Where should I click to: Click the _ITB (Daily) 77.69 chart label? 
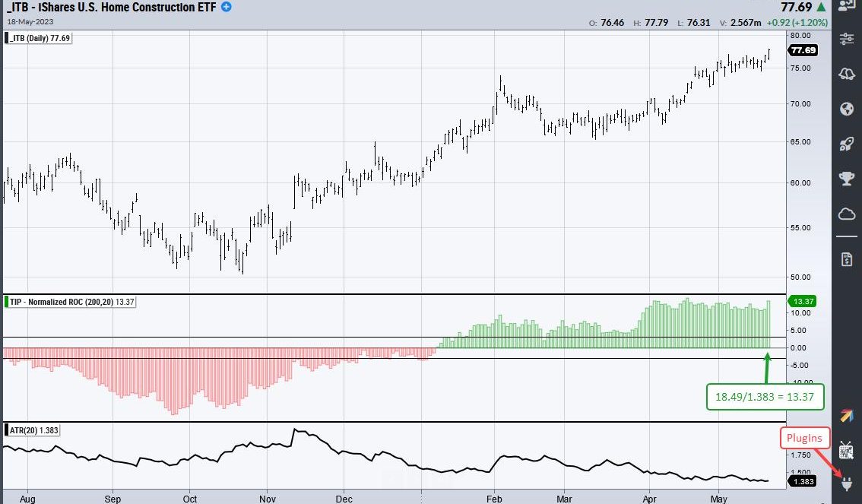pos(39,38)
